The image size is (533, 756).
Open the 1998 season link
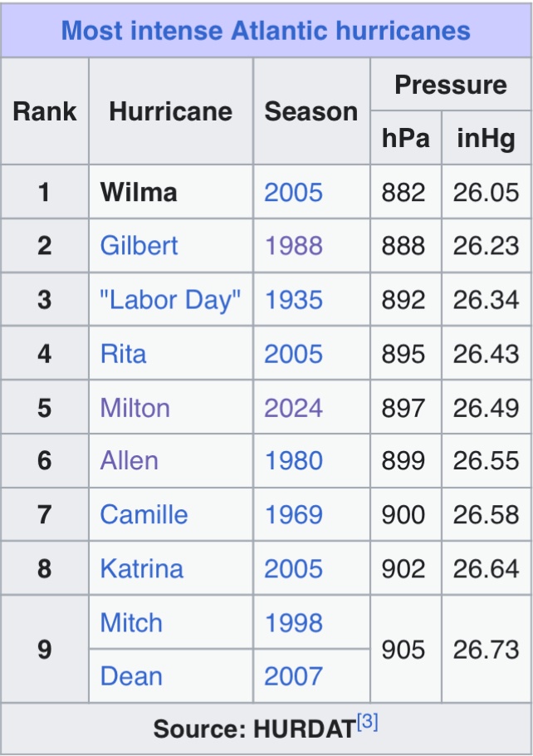[293, 623]
